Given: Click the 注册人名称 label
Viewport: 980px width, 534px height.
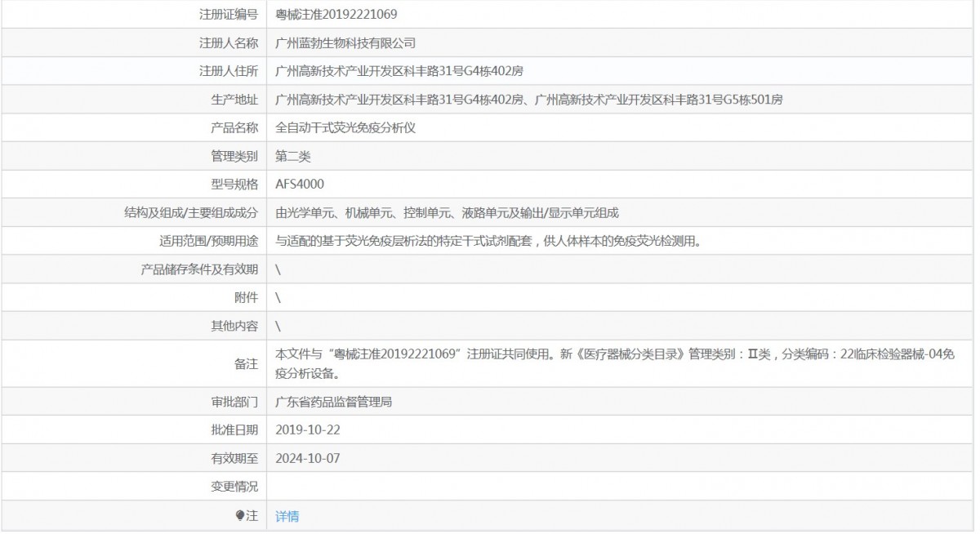Looking at the screenshot, I should pyautogui.click(x=229, y=42).
